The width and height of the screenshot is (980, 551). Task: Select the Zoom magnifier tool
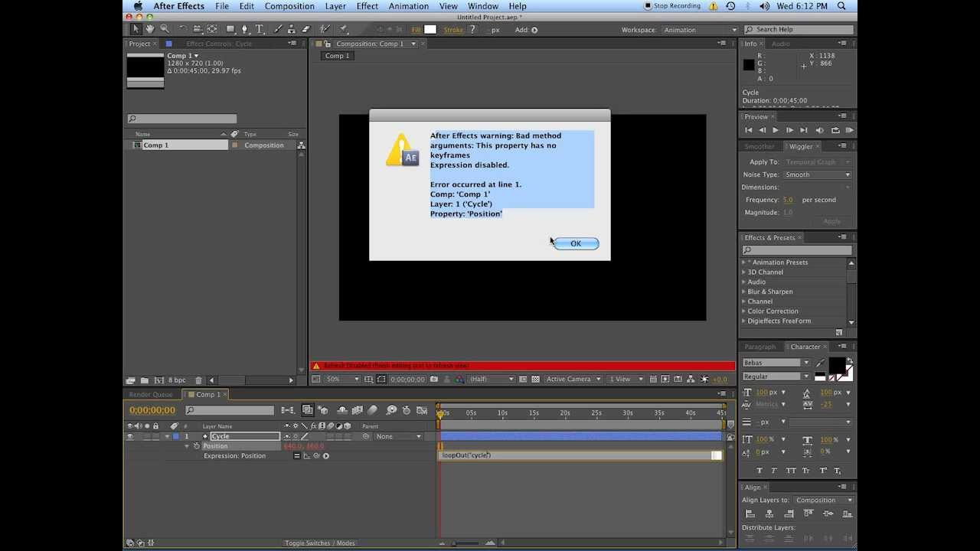pos(165,29)
